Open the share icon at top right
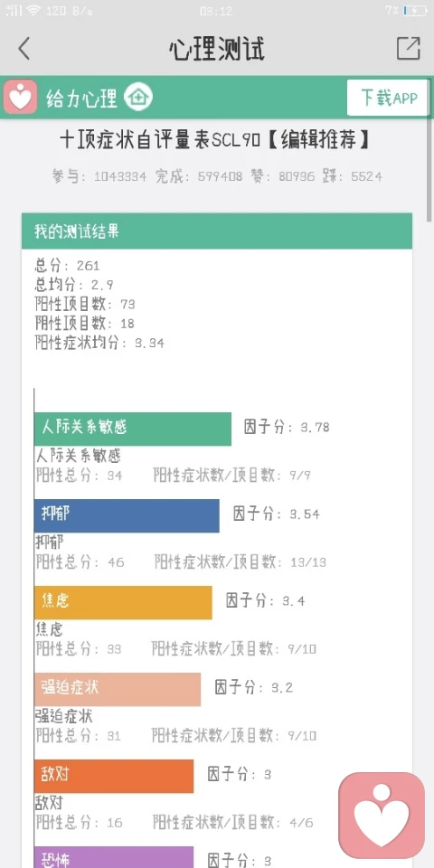 (x=409, y=49)
